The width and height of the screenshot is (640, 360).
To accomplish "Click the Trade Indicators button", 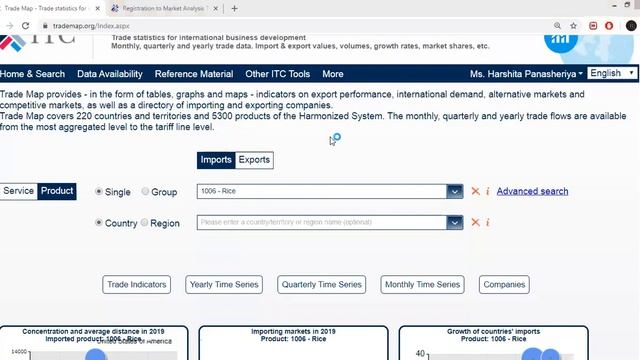I will tap(137, 284).
